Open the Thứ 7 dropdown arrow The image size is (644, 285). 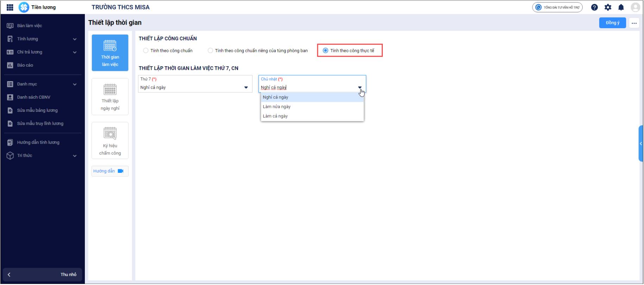[x=246, y=87]
